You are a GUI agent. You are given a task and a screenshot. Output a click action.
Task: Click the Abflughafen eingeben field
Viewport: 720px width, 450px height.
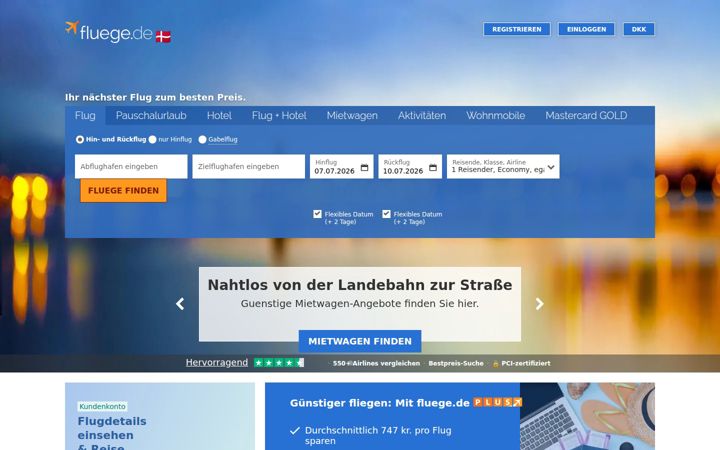click(131, 166)
